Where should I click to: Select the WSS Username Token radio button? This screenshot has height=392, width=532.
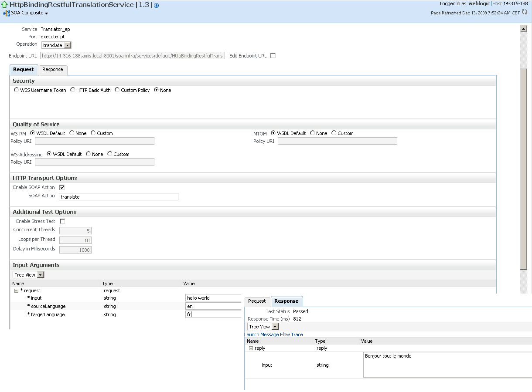click(17, 90)
